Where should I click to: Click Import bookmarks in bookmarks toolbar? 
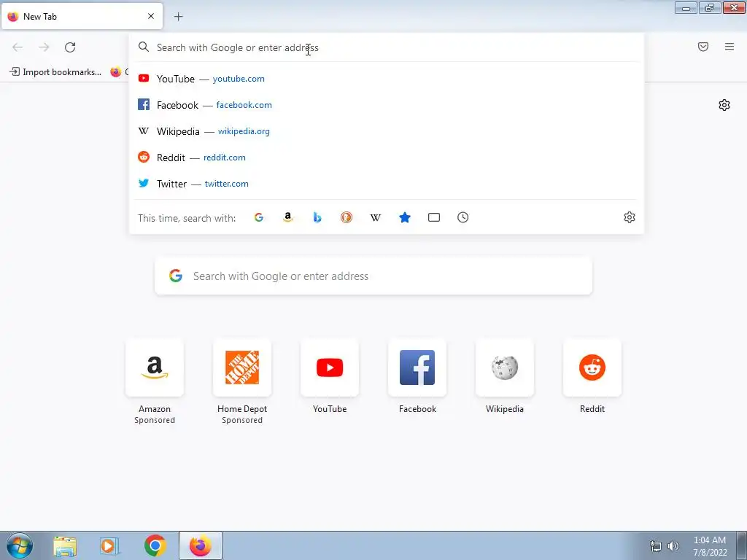pyautogui.click(x=55, y=72)
